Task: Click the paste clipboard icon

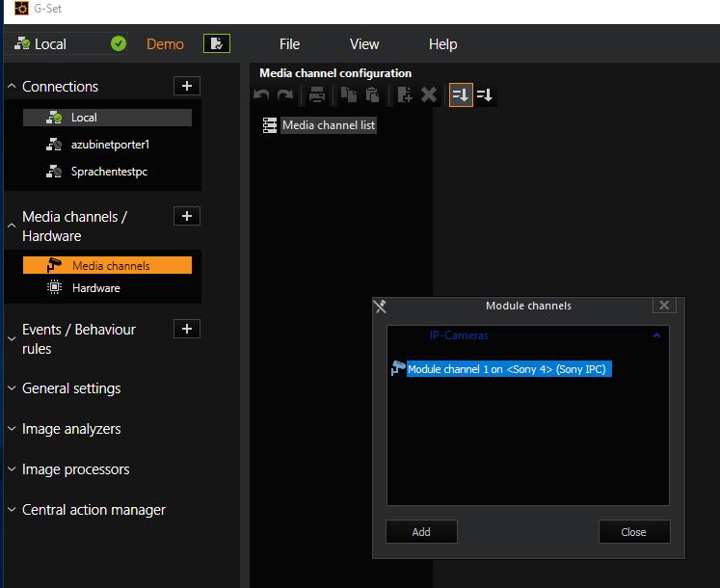Action: 371,94
